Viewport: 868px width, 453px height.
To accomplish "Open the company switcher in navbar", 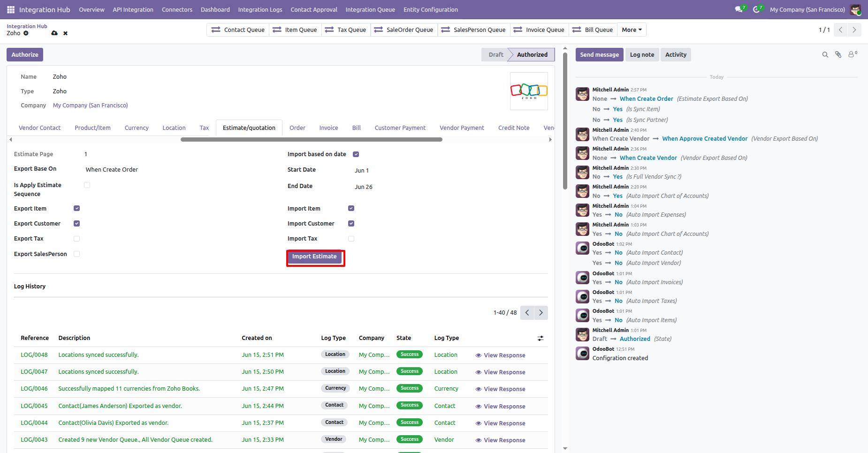I will 807,9.
